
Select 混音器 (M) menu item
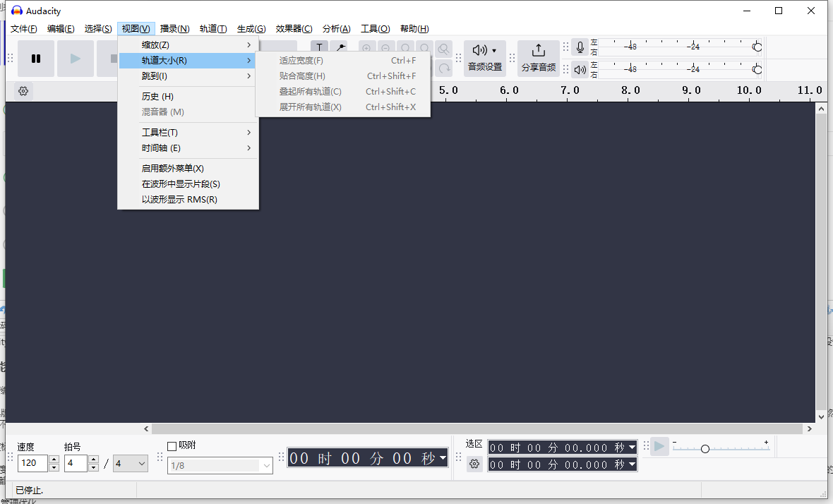pyautogui.click(x=188, y=112)
